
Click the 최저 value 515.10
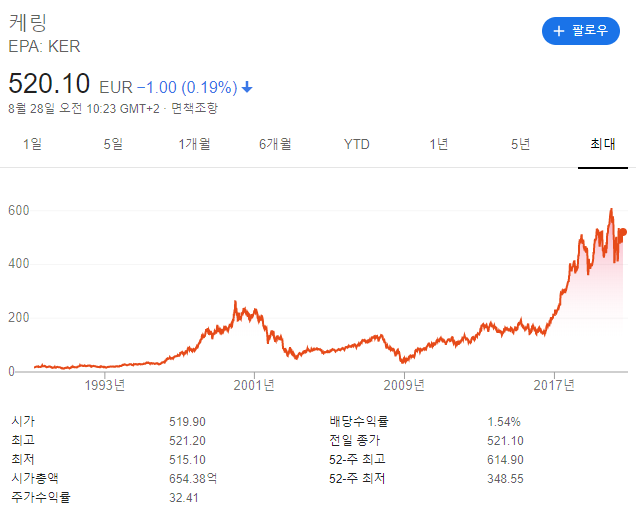pos(187,460)
